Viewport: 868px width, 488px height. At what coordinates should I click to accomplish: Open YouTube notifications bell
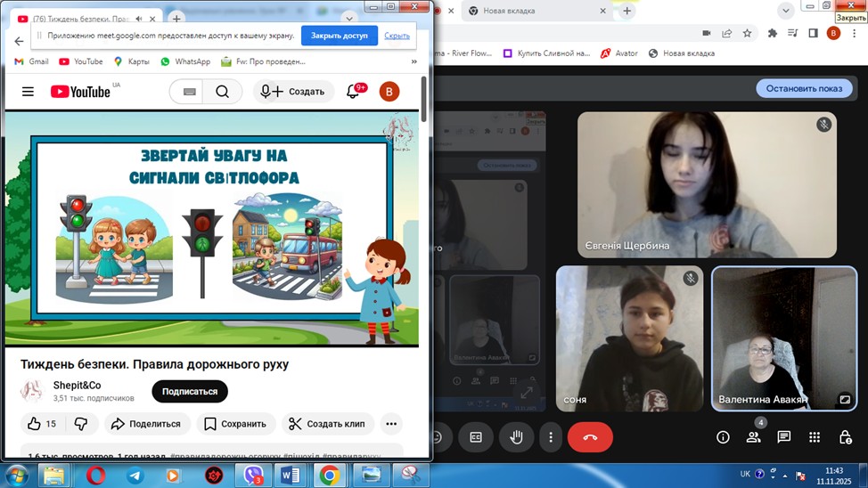(x=353, y=92)
